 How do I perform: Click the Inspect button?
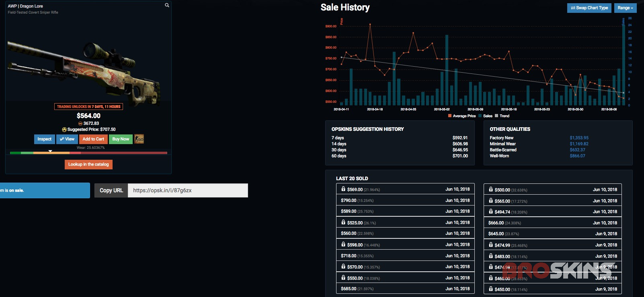point(44,139)
